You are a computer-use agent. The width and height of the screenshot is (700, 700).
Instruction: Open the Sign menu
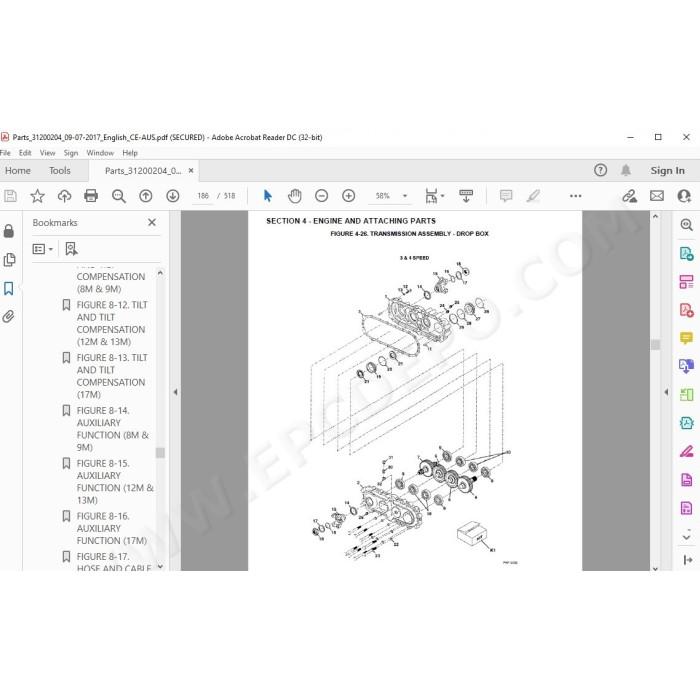(x=71, y=153)
